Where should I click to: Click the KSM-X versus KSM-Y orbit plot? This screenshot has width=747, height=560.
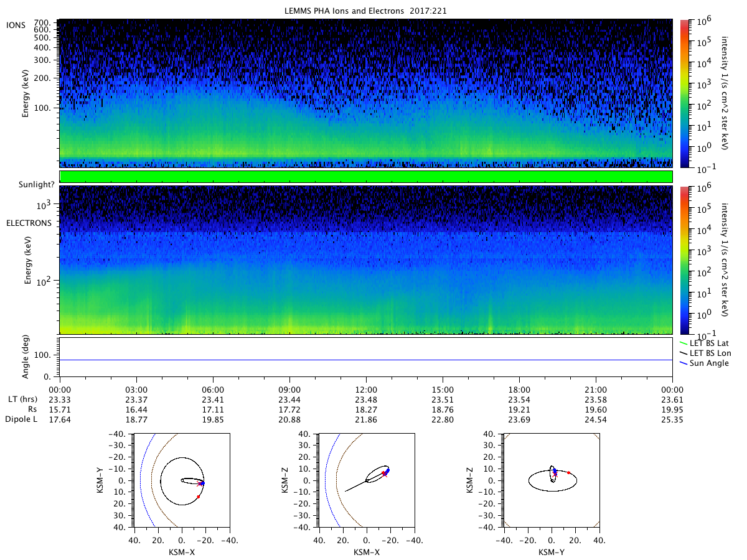(181, 480)
